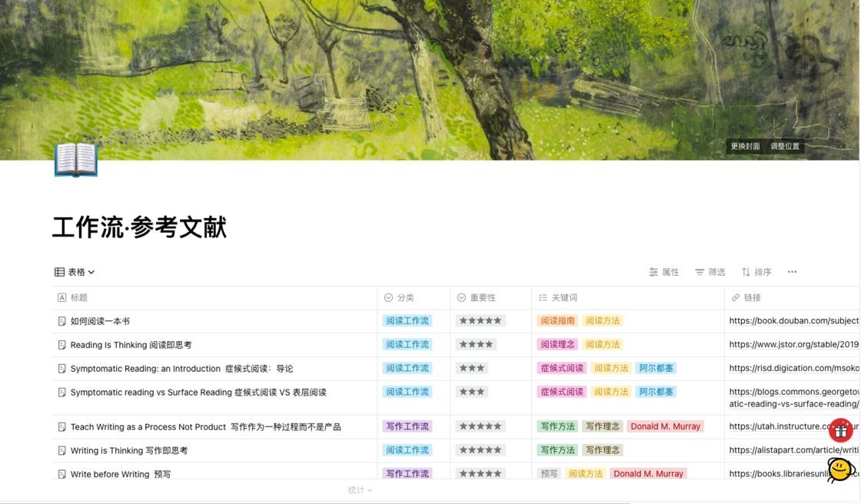Open the alistapart.com article link
The width and height of the screenshot is (861, 504).
(794, 449)
